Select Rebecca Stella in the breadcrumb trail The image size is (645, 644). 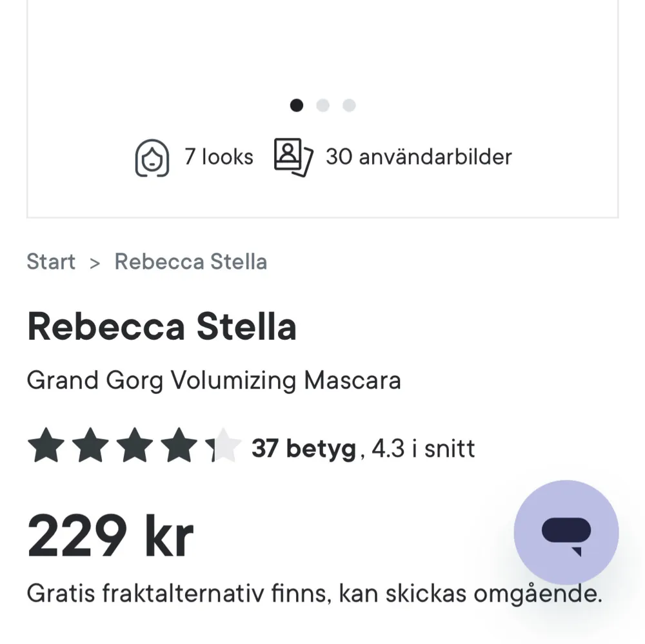[x=190, y=262]
